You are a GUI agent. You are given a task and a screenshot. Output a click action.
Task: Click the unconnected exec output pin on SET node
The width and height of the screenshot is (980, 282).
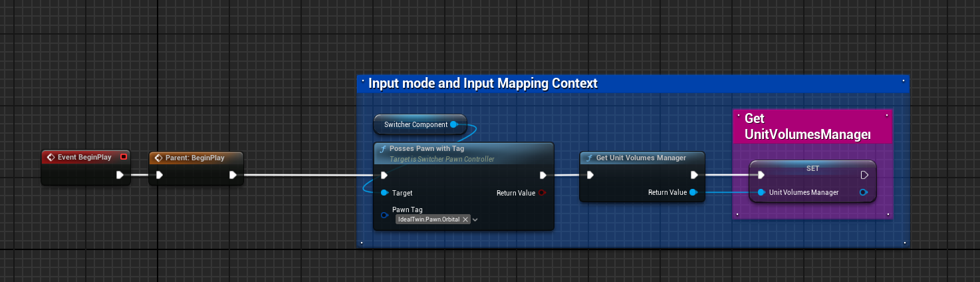864,176
